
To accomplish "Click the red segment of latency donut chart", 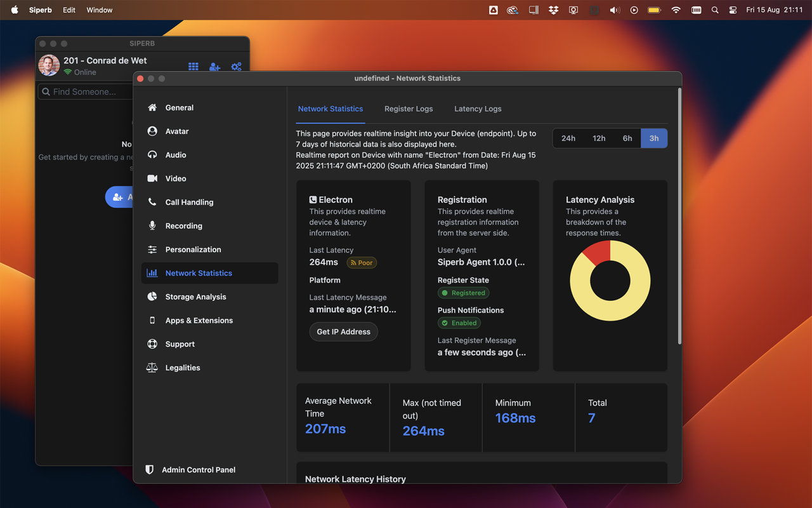I will [598, 251].
